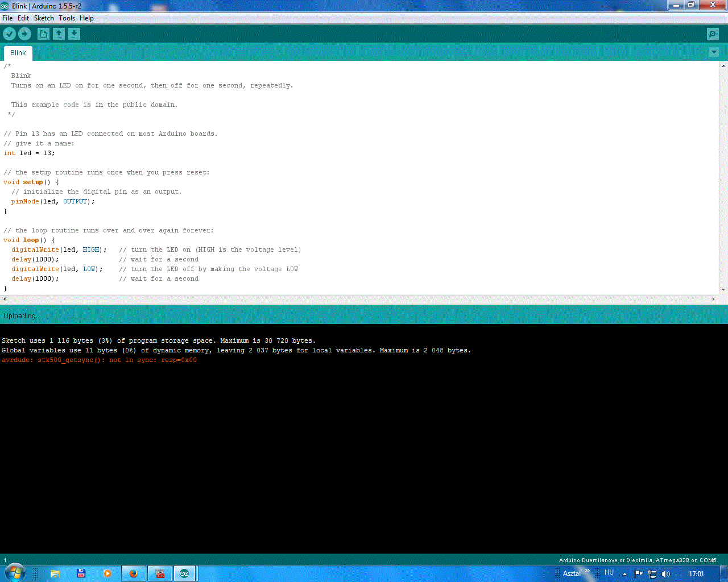Click the 'void loop() {' line
The width and height of the screenshot is (728, 582).
point(29,240)
